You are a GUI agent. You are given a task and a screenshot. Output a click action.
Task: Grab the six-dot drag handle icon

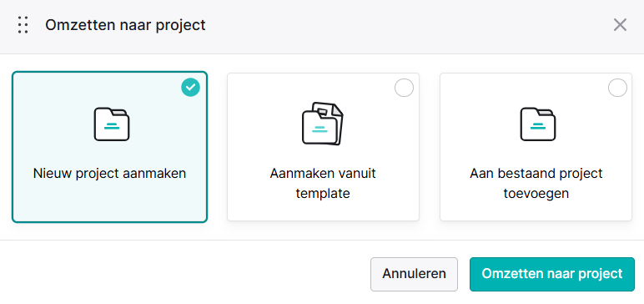tap(23, 25)
